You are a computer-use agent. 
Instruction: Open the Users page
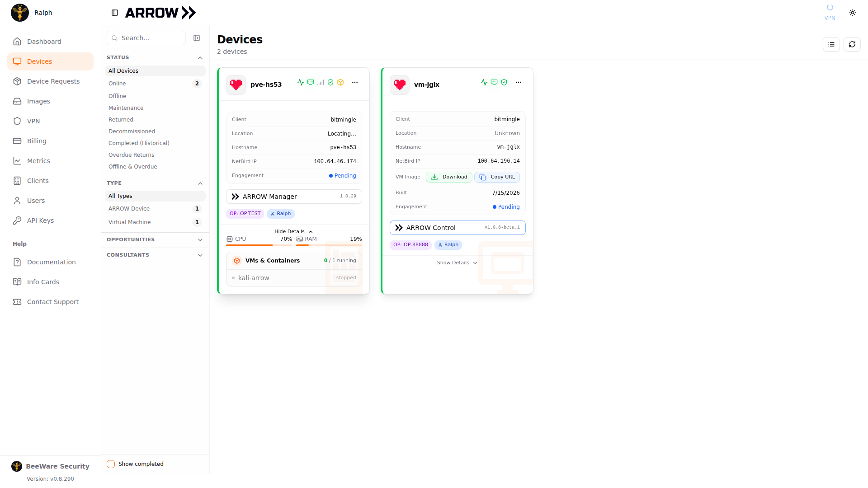50,201
